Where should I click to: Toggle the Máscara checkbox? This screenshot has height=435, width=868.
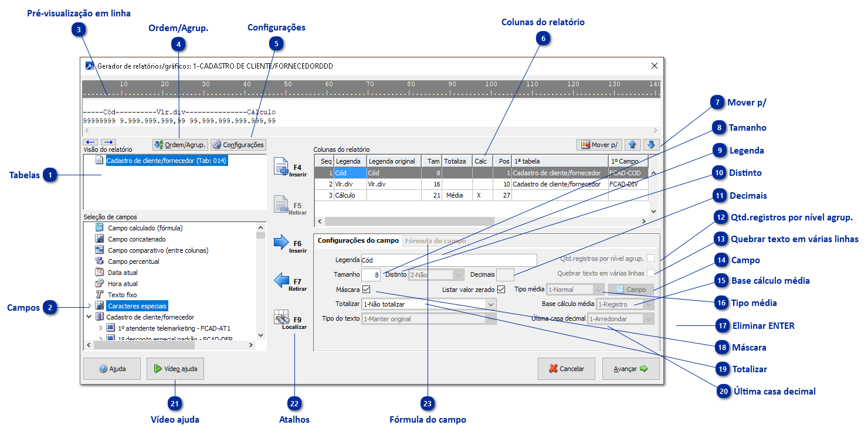pos(367,290)
